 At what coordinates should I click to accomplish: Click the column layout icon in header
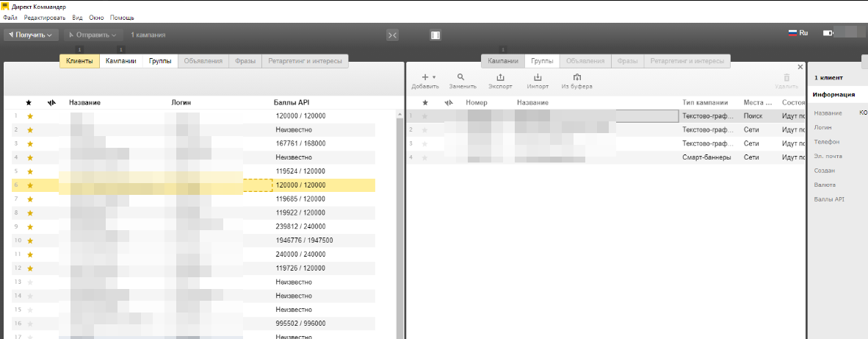coord(435,35)
